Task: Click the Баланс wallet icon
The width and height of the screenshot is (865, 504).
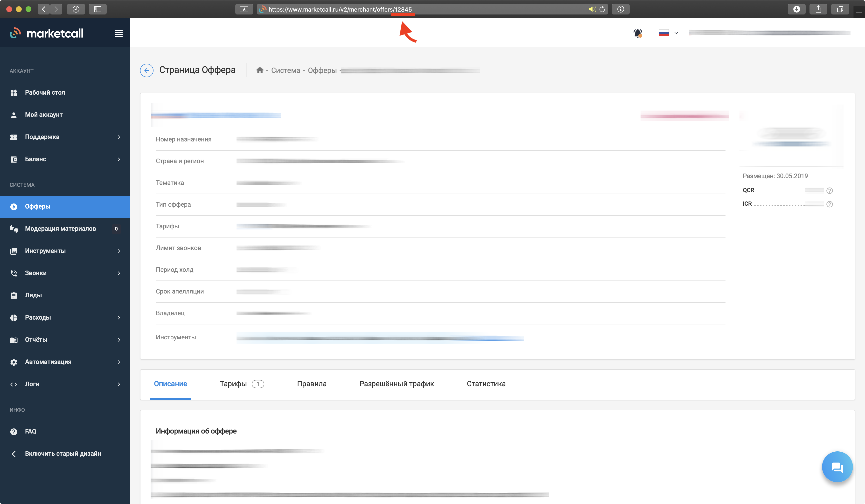Action: (14, 159)
